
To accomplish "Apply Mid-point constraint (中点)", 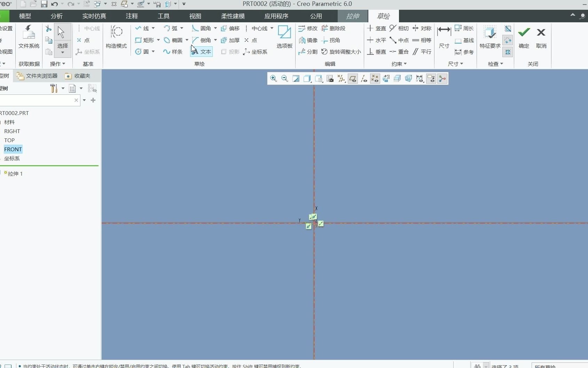I will tap(399, 40).
